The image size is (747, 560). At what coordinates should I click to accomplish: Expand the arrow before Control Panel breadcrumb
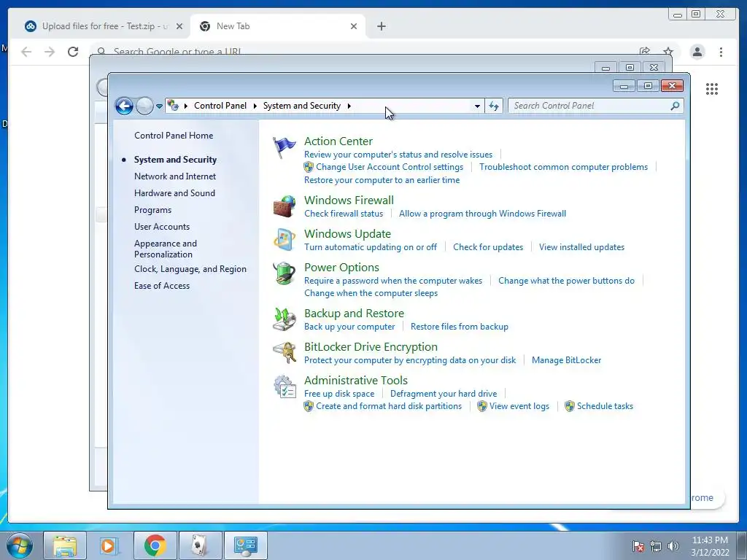(x=186, y=106)
